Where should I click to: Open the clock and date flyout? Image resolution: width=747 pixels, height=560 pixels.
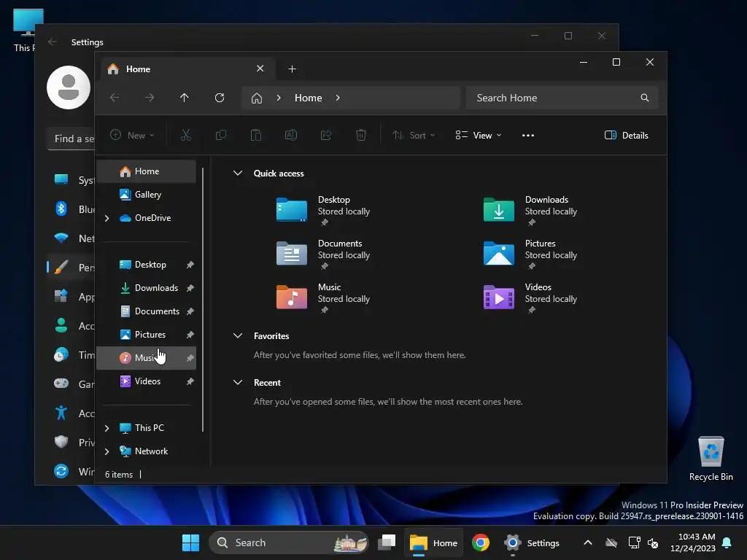coord(693,542)
